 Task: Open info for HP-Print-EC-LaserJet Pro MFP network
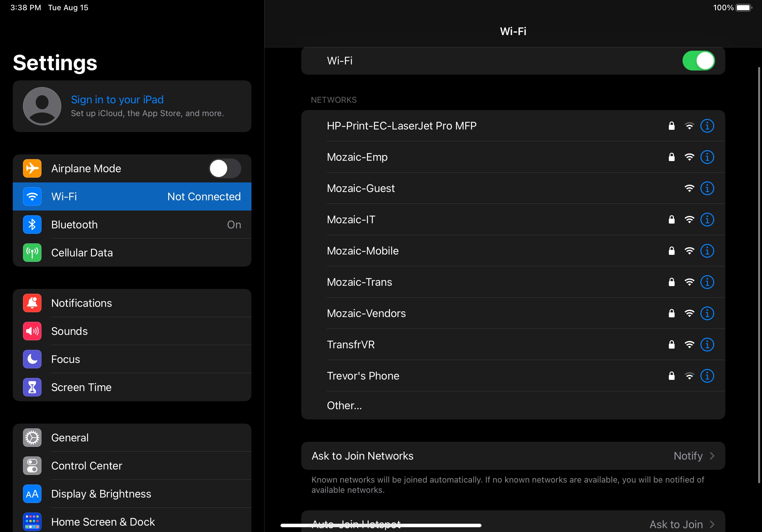click(x=707, y=126)
